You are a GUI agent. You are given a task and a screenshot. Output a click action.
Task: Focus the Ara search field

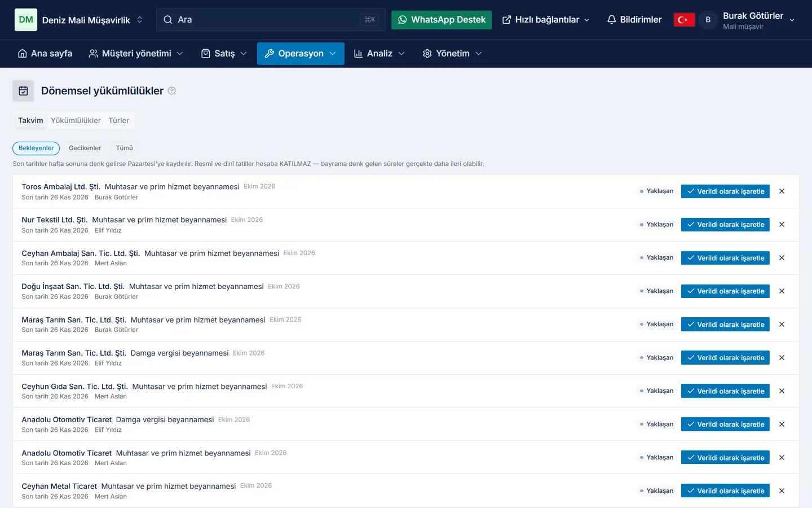coord(271,20)
